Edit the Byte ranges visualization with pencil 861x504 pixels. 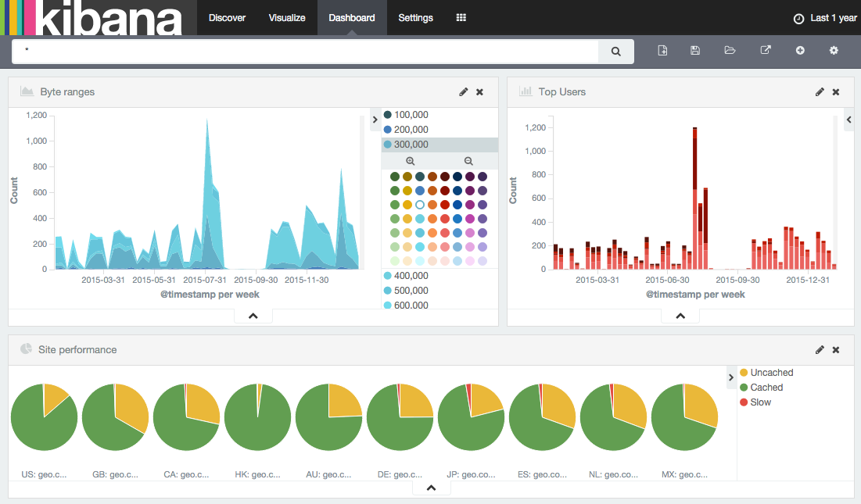point(464,92)
